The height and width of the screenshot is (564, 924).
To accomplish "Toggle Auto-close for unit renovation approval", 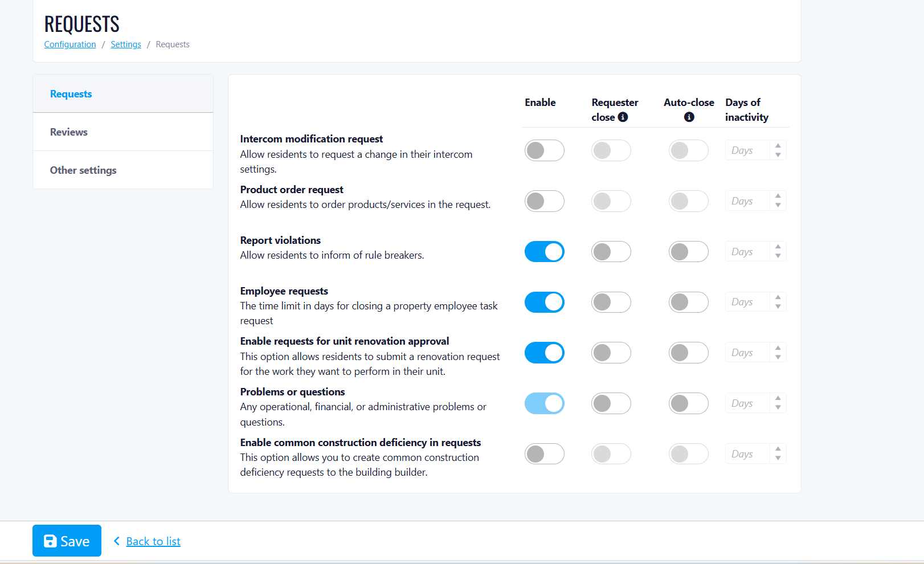I will [688, 353].
